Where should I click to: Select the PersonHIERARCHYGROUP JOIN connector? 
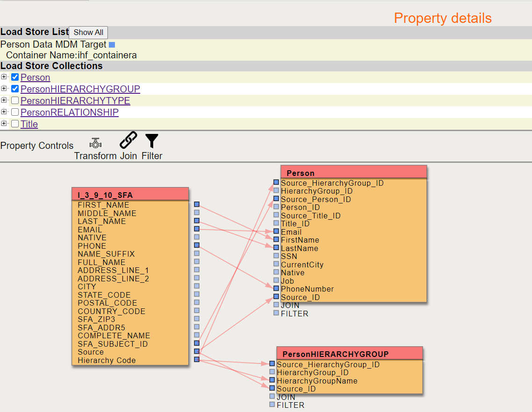[272, 396]
